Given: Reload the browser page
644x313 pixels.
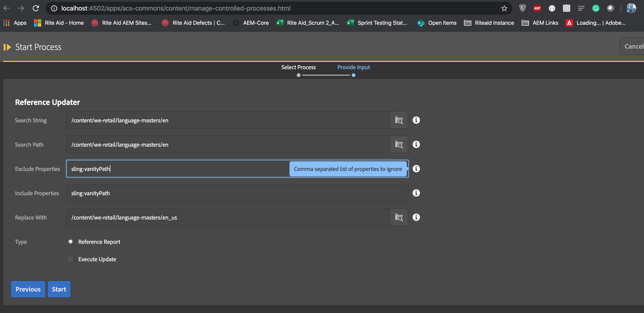Looking at the screenshot, I should [36, 8].
